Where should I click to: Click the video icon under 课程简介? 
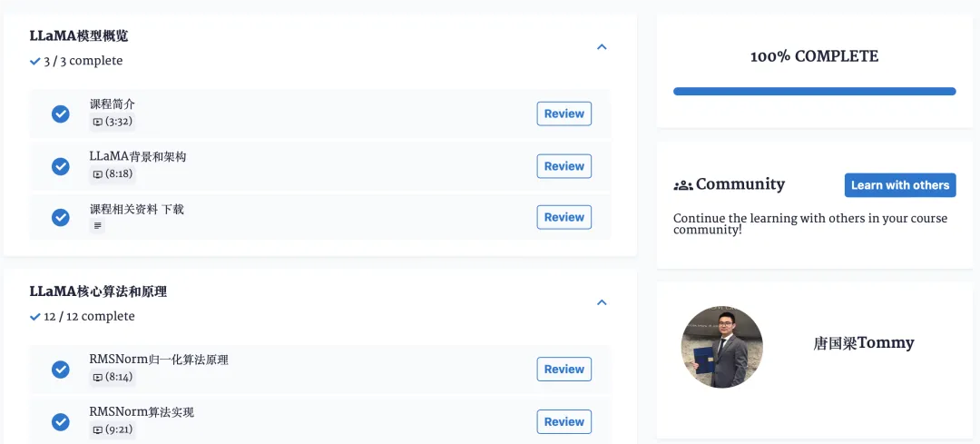(97, 122)
